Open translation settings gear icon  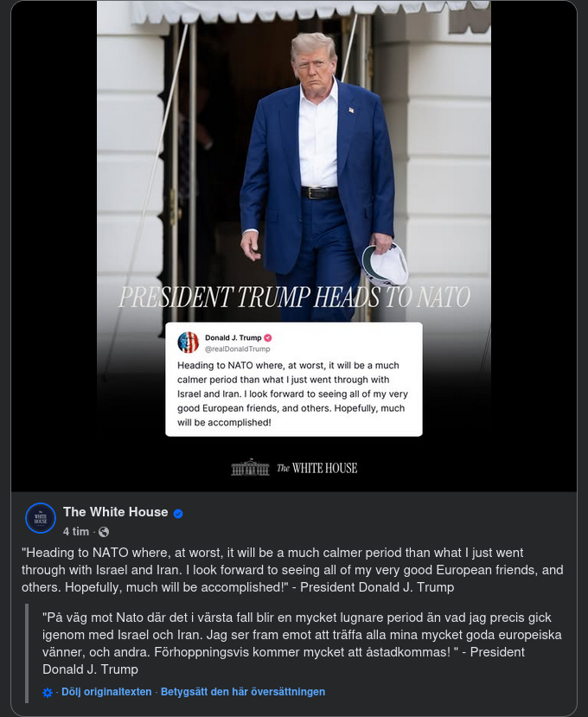click(x=48, y=692)
